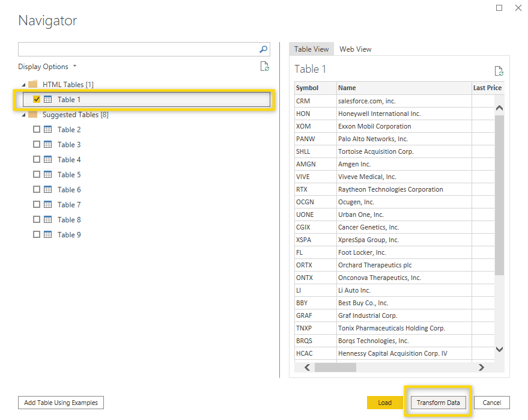Viewport: 528px width, 420px height.
Task: Click the table icon beside Table 5
Action: coord(48,174)
